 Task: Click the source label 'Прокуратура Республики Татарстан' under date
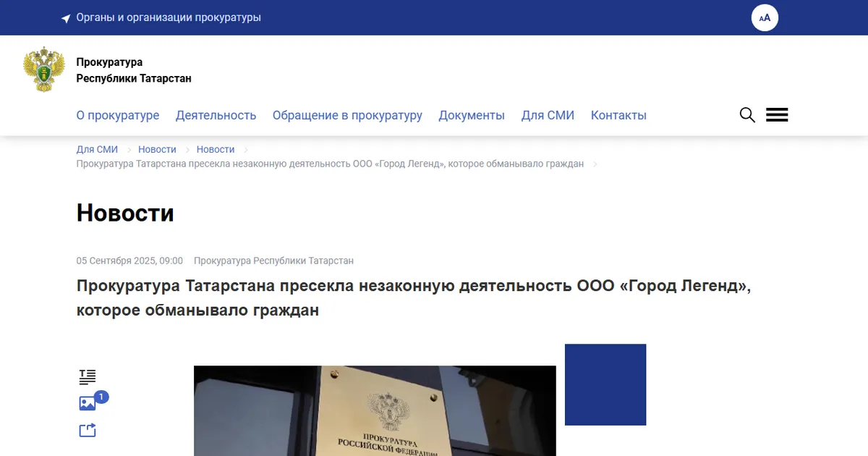coord(273,261)
